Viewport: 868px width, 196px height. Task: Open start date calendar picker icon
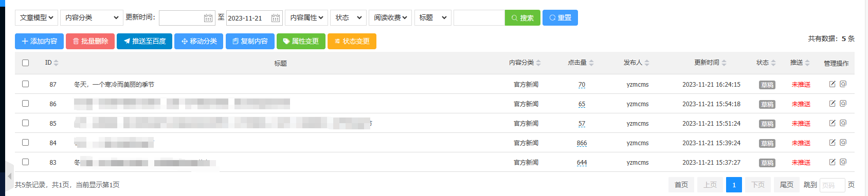tap(208, 18)
